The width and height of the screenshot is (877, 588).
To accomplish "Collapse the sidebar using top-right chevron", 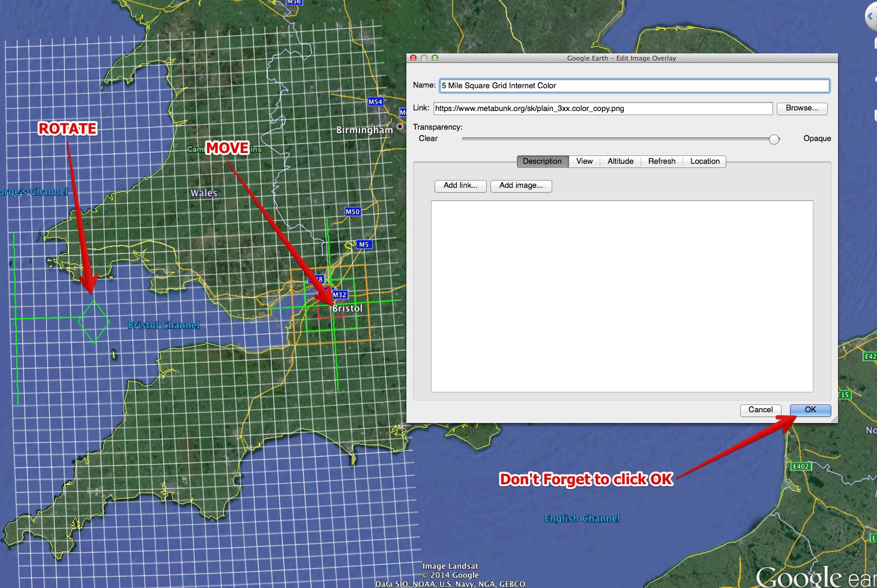I will [x=870, y=16].
